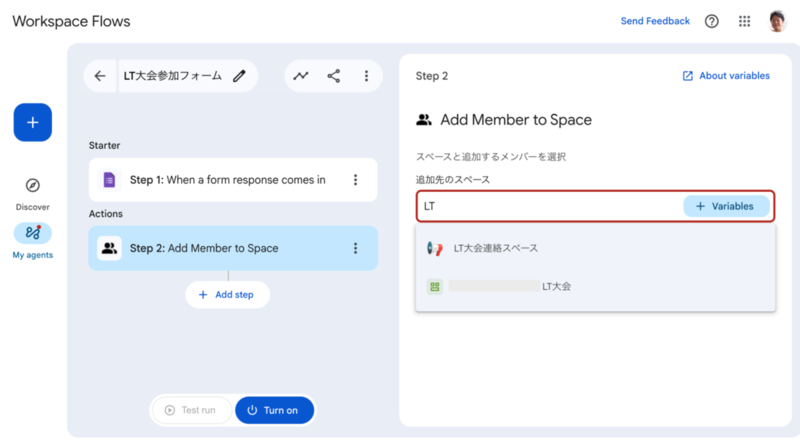800x441 pixels.
Task: Select Step 1: When a form response comes in
Action: point(233,180)
